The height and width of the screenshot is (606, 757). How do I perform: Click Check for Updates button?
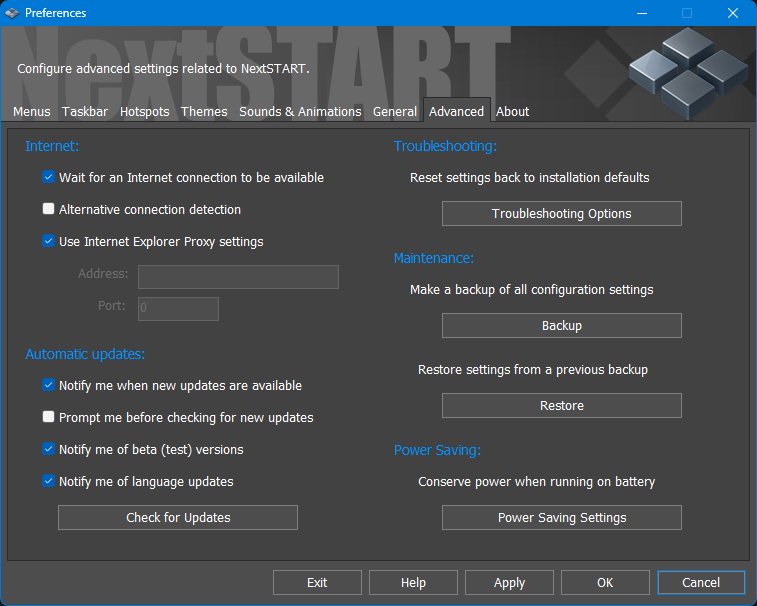click(x=178, y=518)
